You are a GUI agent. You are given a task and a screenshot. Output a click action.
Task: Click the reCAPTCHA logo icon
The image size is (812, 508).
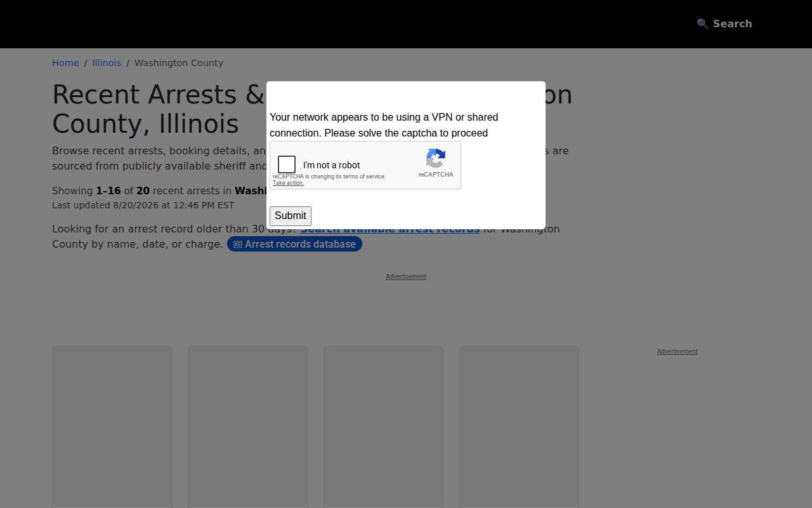pos(436,159)
